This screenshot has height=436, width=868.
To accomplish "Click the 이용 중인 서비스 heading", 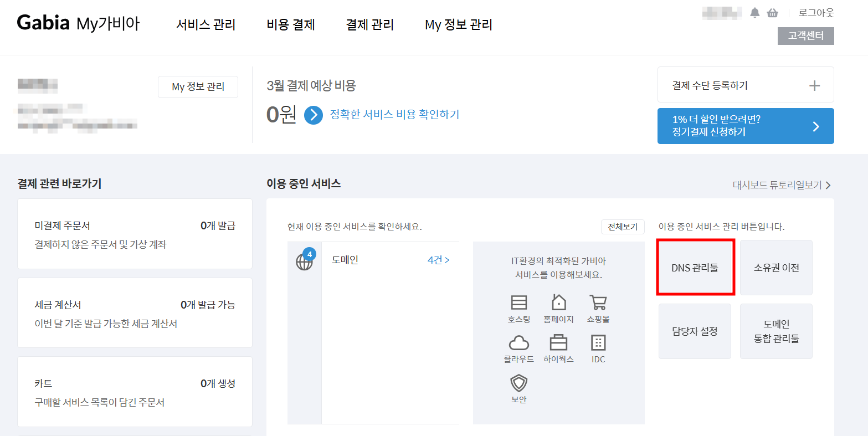I will (304, 183).
